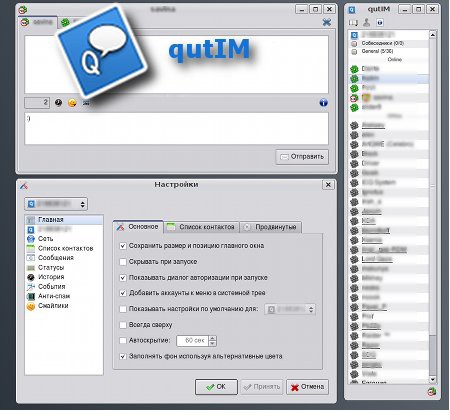This screenshot has height=420, width=450.
Task: Show contact info icon in chat toolbar
Action: 323,103
